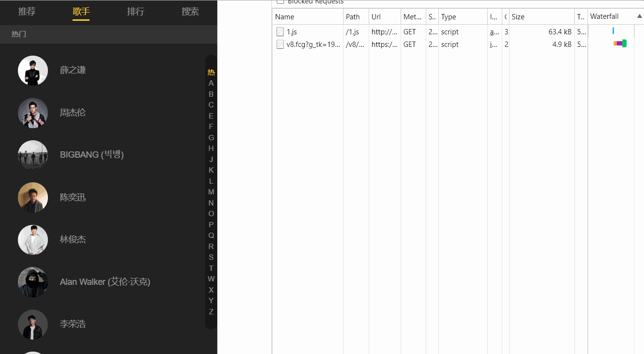The image size is (644, 354).
Task: Jump to letter Y in index
Action: [211, 301]
